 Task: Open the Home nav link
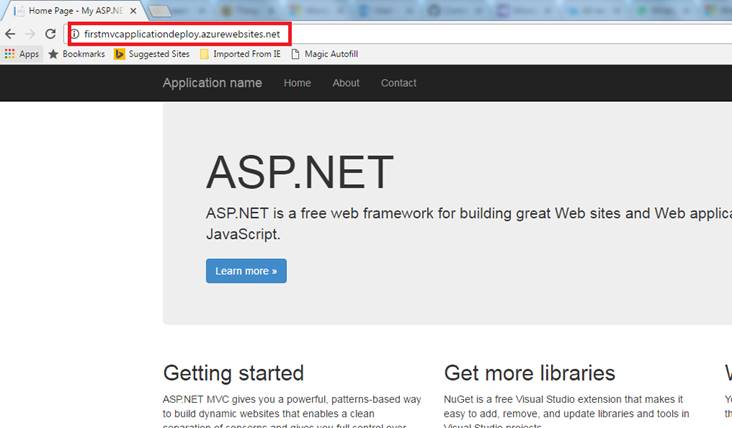coord(297,83)
